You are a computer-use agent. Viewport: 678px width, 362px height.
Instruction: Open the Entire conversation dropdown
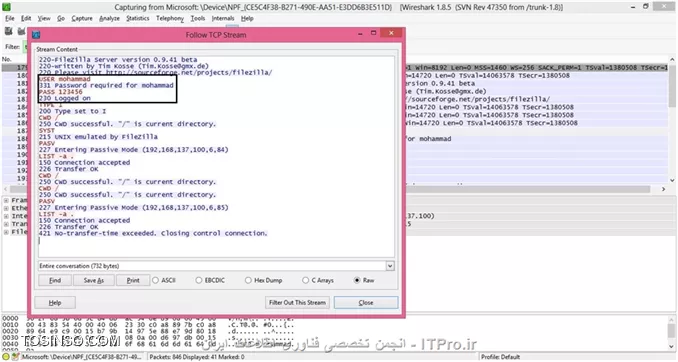216,266
